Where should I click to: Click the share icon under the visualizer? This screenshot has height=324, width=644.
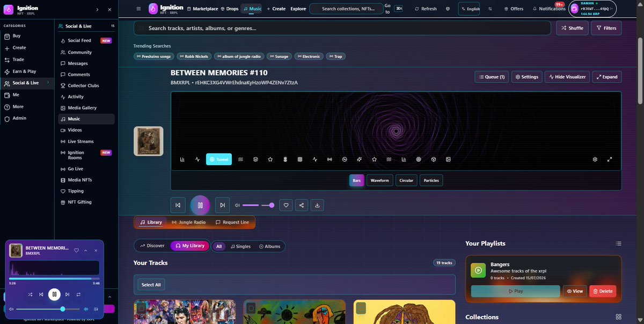(302, 205)
